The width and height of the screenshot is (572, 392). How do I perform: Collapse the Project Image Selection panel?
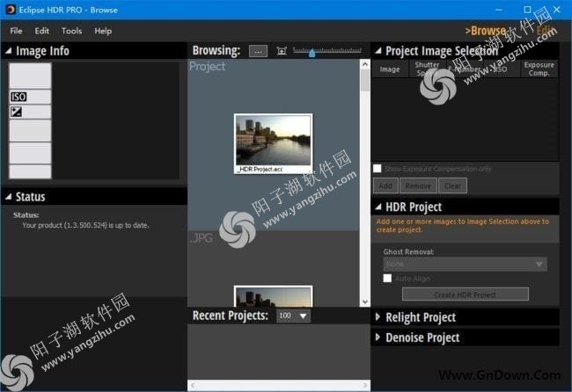[378, 51]
